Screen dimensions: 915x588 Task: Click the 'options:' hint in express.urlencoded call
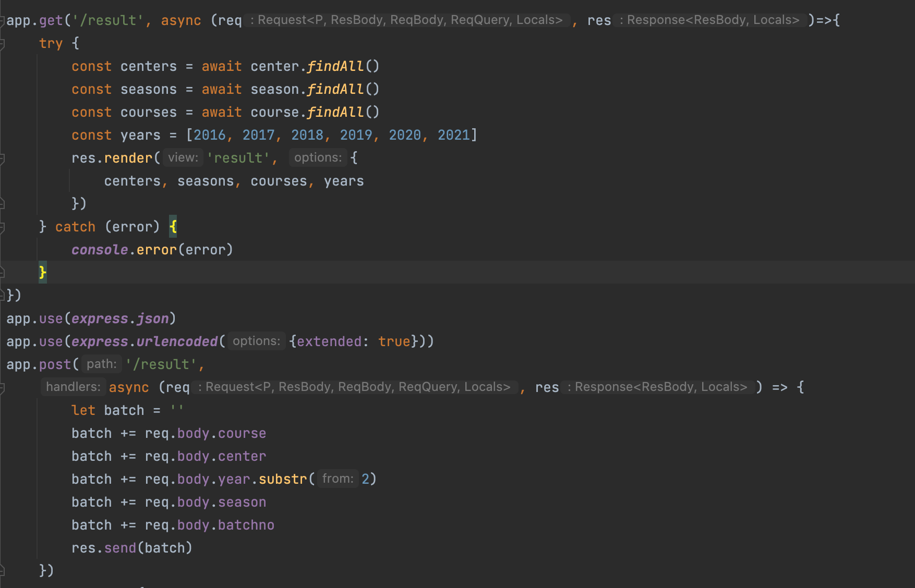[256, 341]
